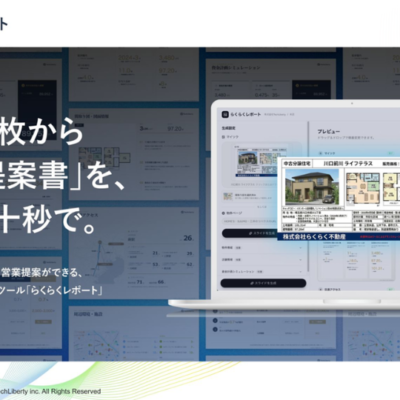Toggle the green 交通アクセス switch in preview
Image resolution: width=400 pixels, height=400 pixels.
click(x=391, y=290)
